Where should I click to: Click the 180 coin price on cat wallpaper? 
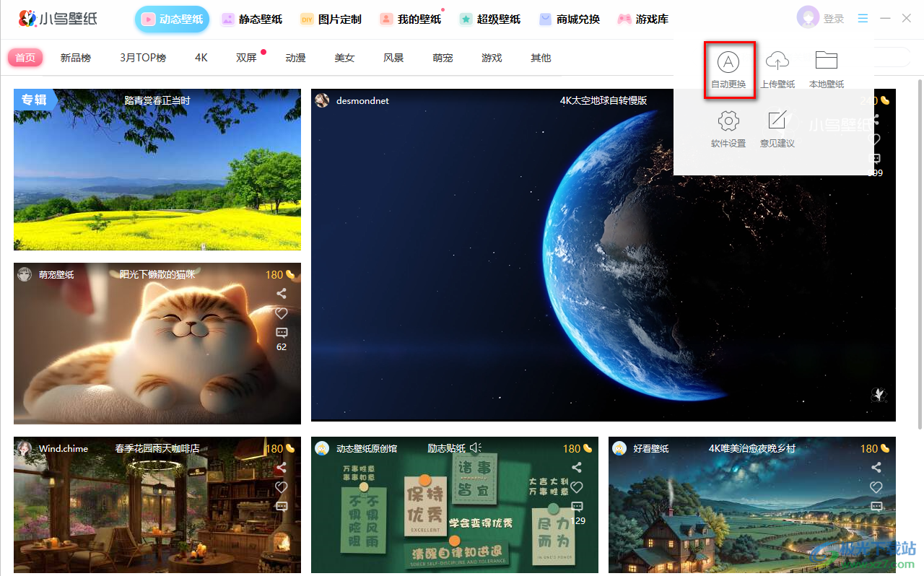pos(280,274)
